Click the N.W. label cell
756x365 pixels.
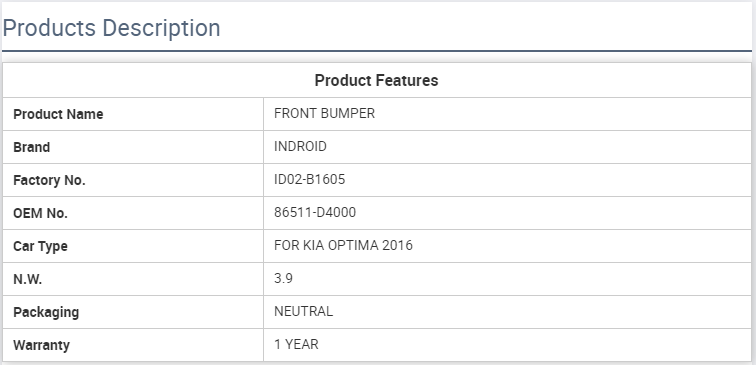[133, 279]
